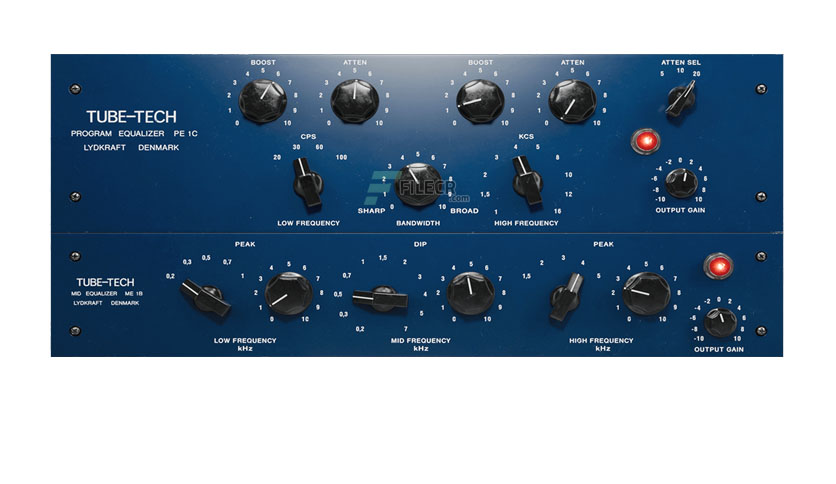Click the mid frequency DIP gain knob
Image resolution: width=836 pixels, height=484 pixels.
click(470, 294)
